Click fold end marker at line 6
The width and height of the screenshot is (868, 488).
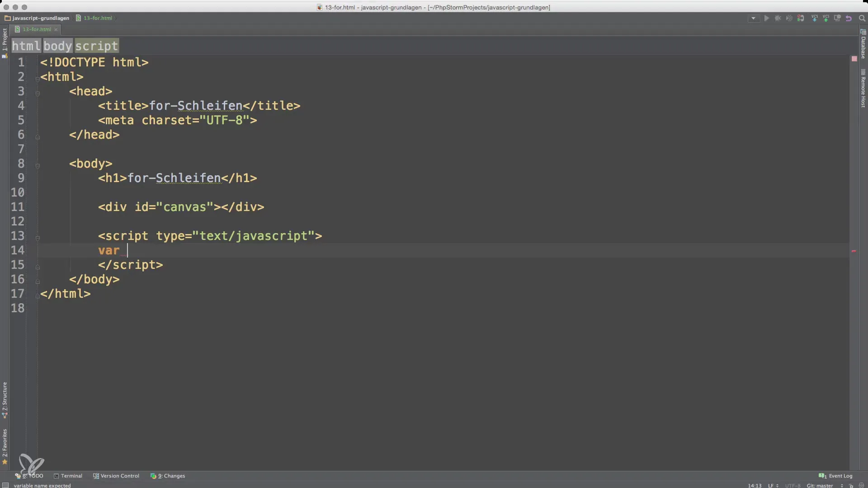[x=38, y=136]
